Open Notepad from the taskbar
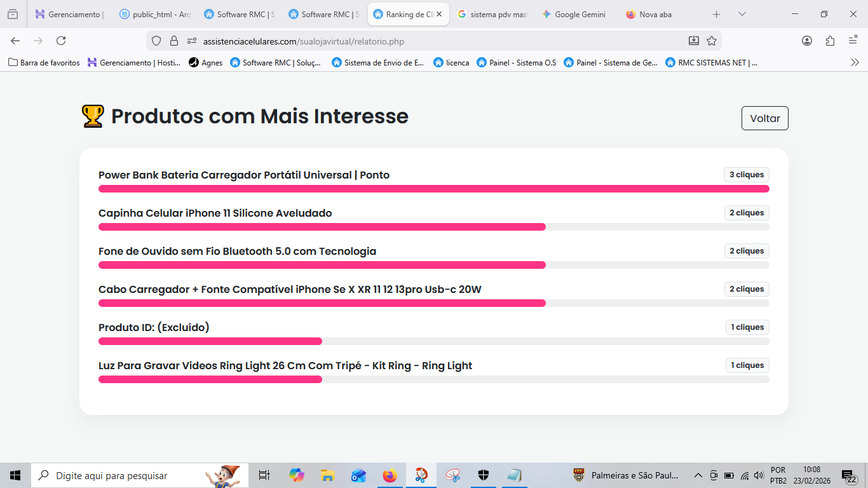 (x=513, y=475)
